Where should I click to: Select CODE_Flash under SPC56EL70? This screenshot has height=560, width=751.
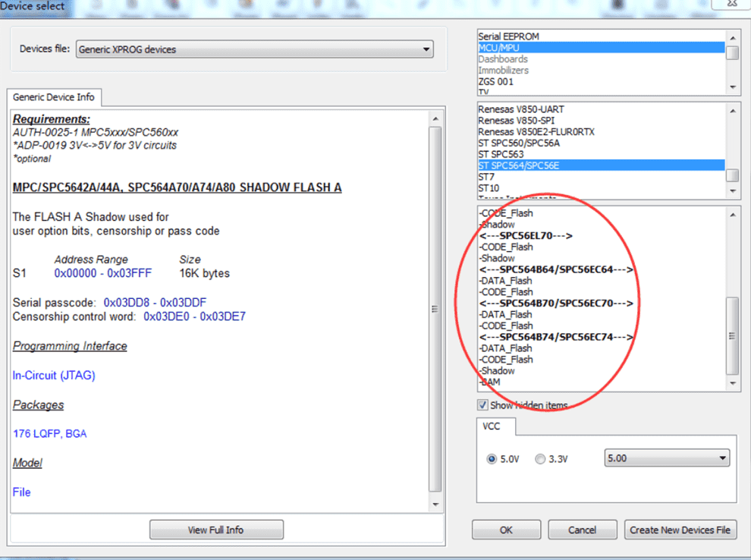(601, 247)
